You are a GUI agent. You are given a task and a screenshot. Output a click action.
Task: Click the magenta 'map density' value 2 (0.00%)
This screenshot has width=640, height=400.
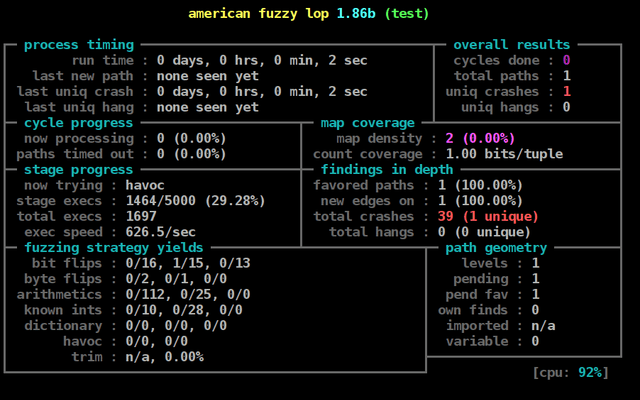[x=480, y=138]
